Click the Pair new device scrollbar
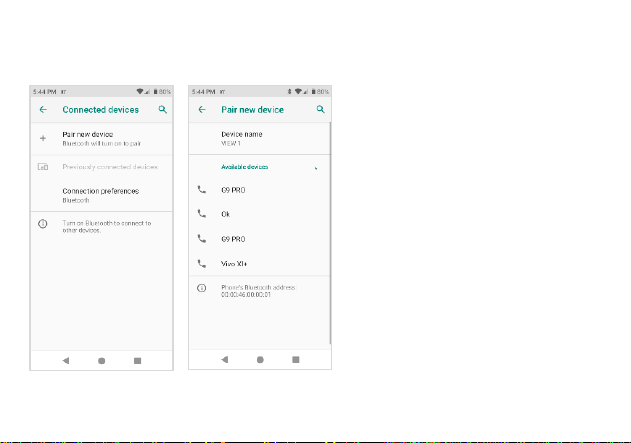 pyautogui.click(x=330, y=233)
